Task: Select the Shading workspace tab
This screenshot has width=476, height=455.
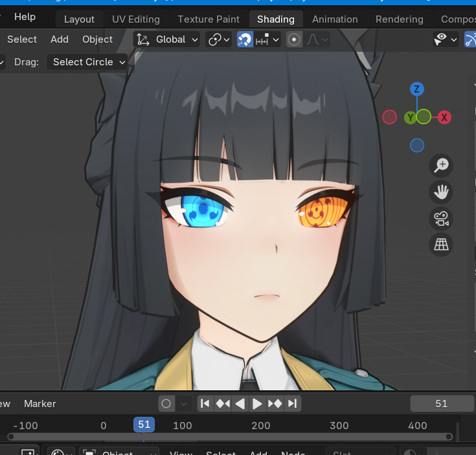Action: click(276, 19)
